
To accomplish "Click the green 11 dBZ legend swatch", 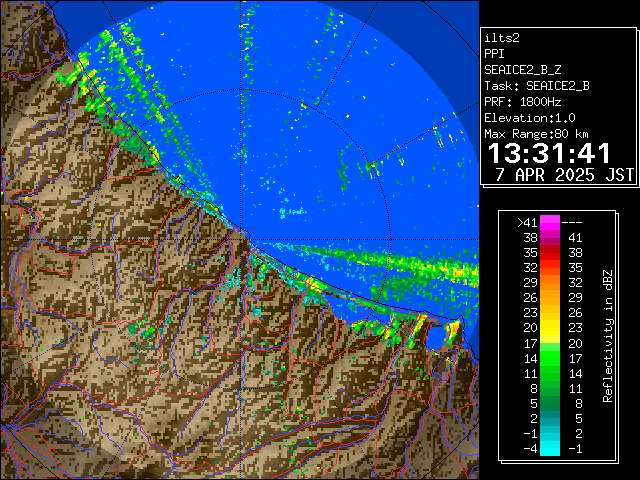I will coord(550,373).
